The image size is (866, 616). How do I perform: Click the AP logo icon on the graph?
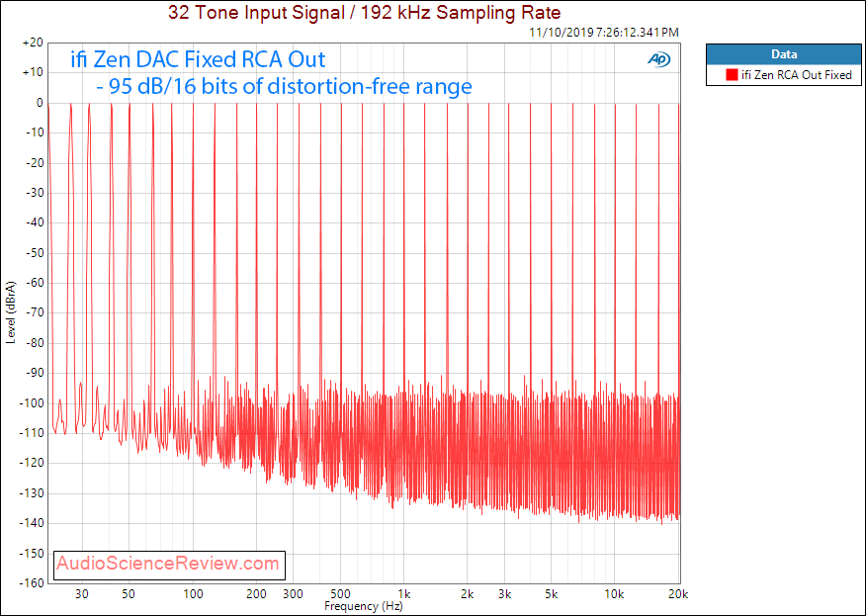[658, 59]
